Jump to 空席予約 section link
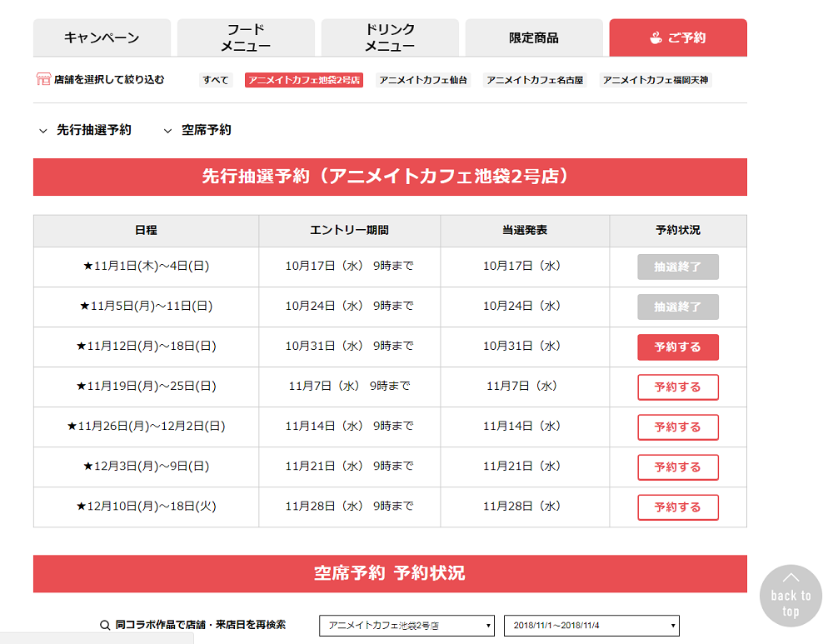Image resolution: width=833 pixels, height=644 pixels. 207,130
